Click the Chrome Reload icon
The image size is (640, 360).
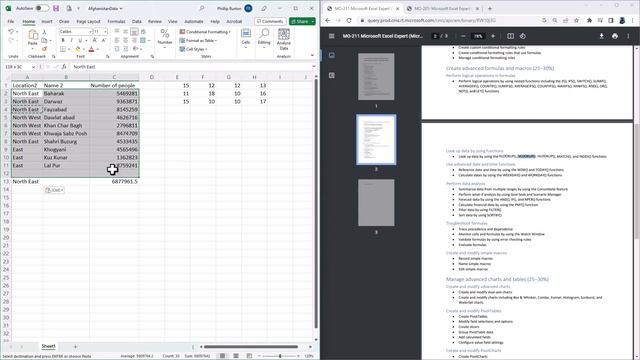click(349, 20)
